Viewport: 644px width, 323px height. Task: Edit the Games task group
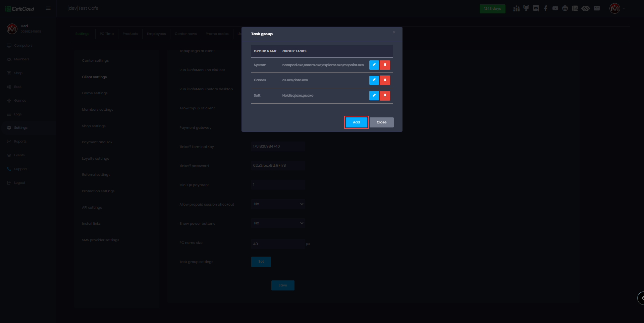(x=374, y=80)
